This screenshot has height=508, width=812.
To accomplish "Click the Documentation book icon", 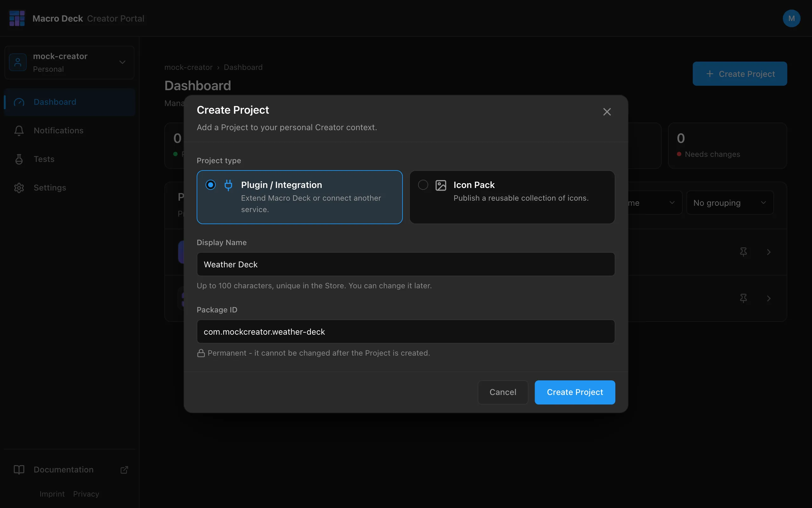I will (x=19, y=469).
